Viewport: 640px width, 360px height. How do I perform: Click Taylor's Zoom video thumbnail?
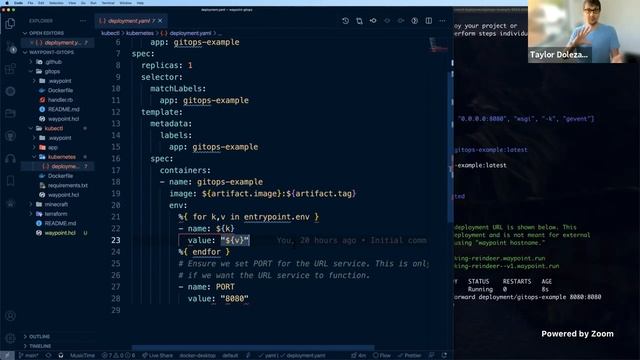coord(583,31)
